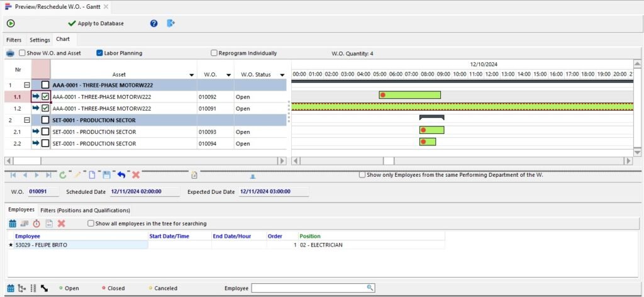This screenshot has width=644, height=297.
Task: Click the small blue person icon in the middle toolbar
Action: point(253,176)
